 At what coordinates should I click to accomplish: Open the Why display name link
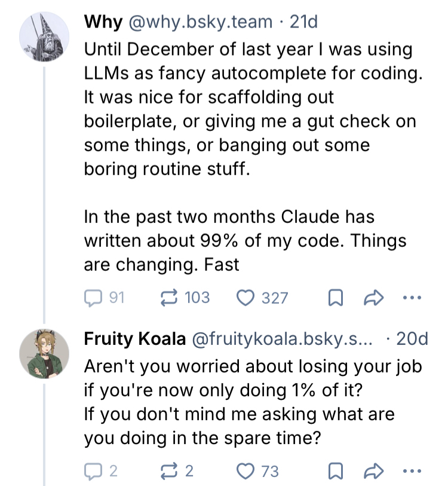point(103,22)
